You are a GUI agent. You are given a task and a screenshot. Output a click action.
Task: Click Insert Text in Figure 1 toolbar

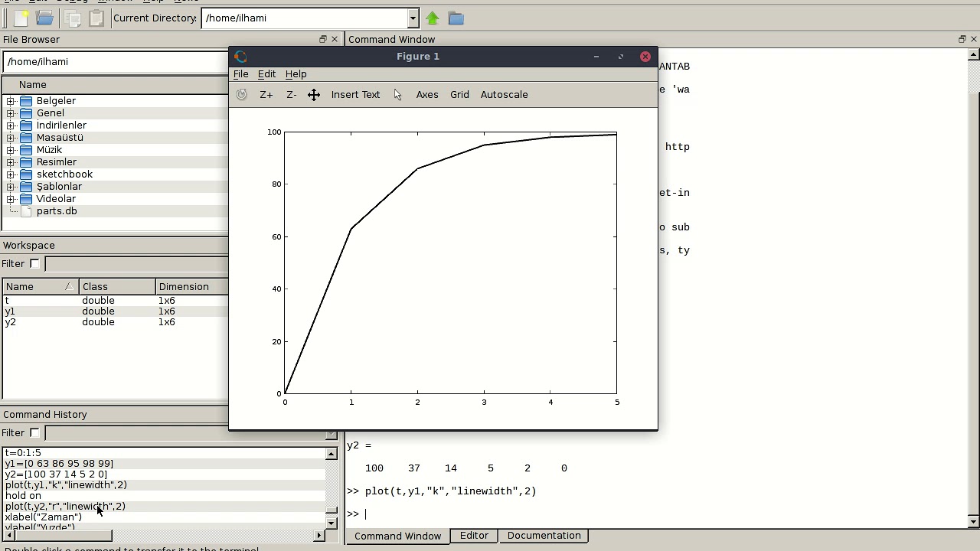(355, 94)
